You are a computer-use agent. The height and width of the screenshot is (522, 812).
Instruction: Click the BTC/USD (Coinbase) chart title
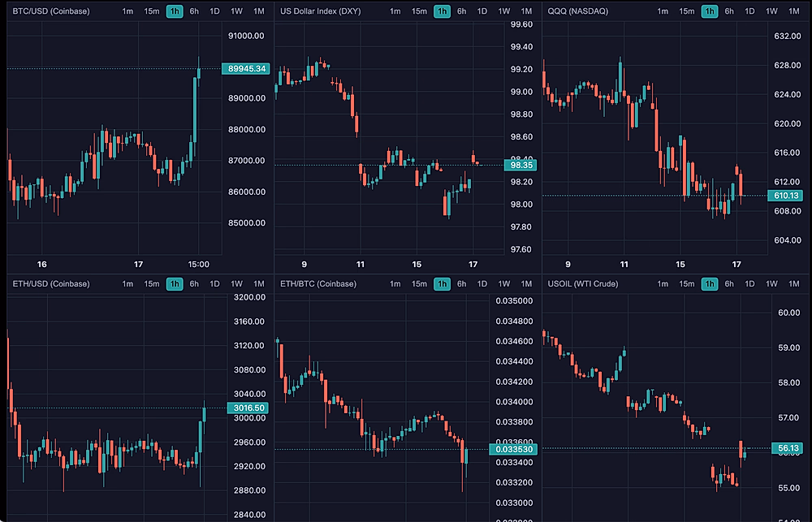50,11
